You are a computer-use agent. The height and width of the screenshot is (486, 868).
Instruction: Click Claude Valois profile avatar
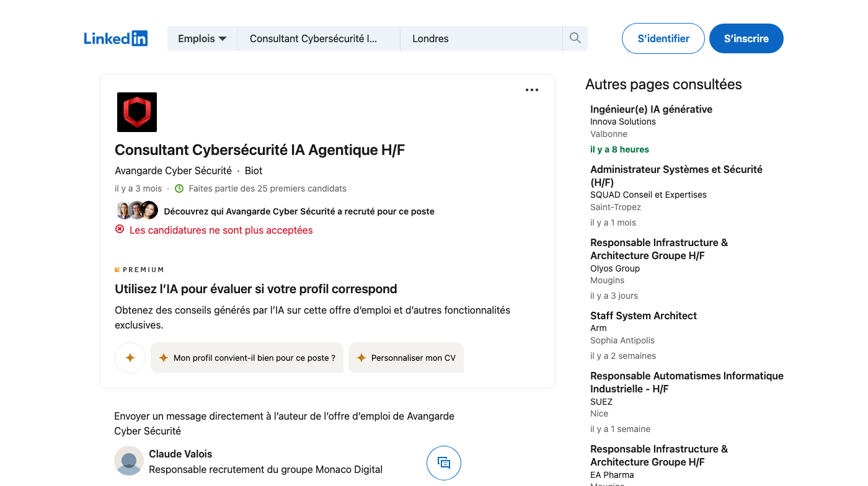tap(129, 461)
